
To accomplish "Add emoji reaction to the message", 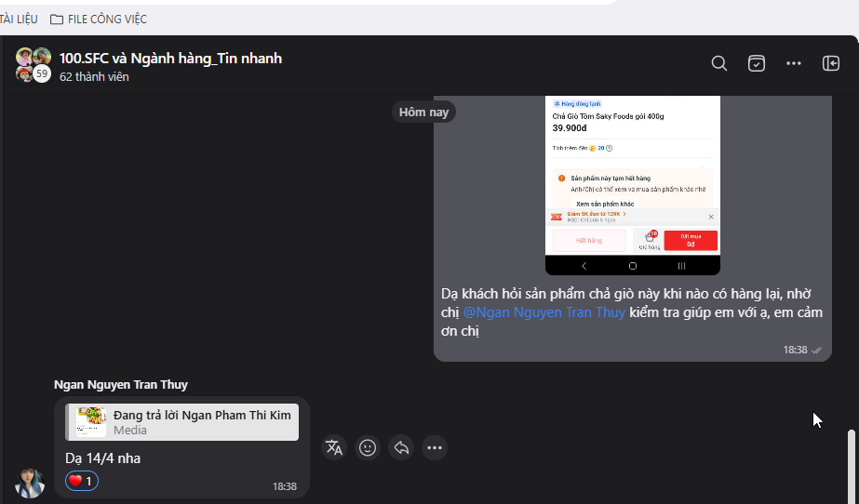I will pyautogui.click(x=368, y=447).
